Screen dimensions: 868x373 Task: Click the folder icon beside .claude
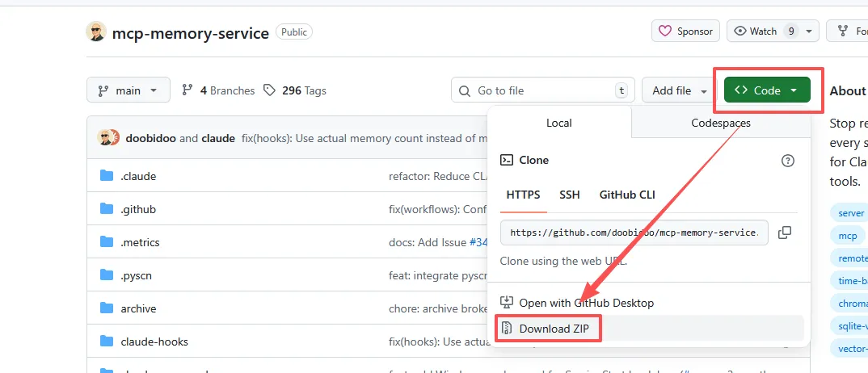(107, 176)
